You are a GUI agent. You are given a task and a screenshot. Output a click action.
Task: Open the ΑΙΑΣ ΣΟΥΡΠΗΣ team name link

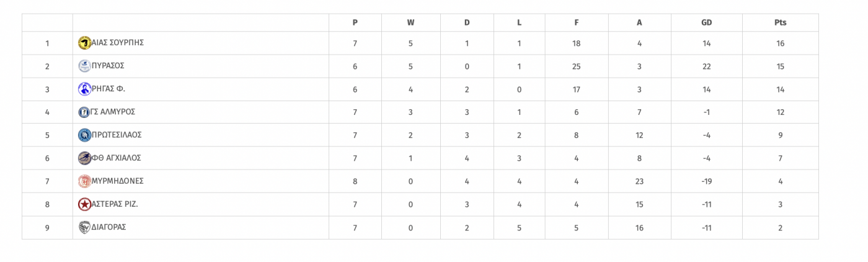point(118,43)
